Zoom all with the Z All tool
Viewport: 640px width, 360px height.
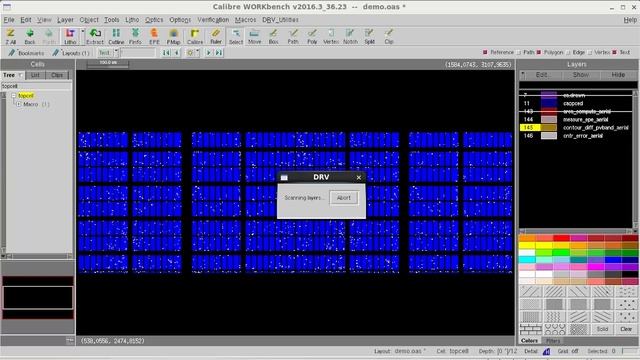[11, 36]
